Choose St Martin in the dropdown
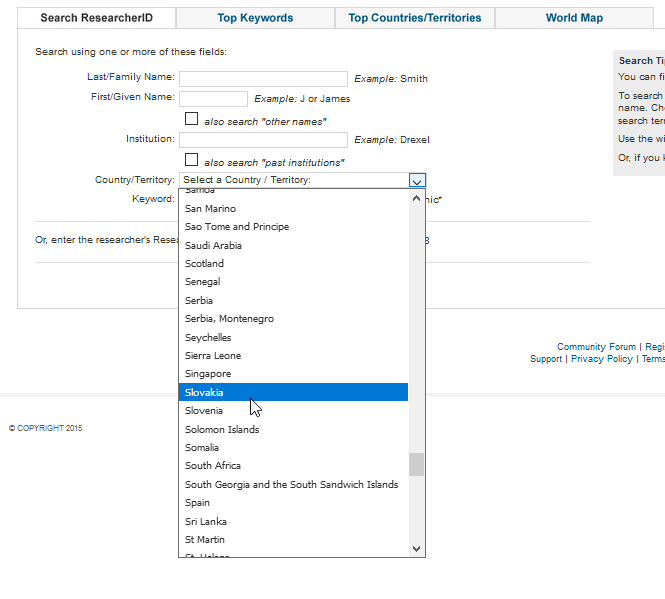This screenshot has height=599, width=665. pos(293,540)
